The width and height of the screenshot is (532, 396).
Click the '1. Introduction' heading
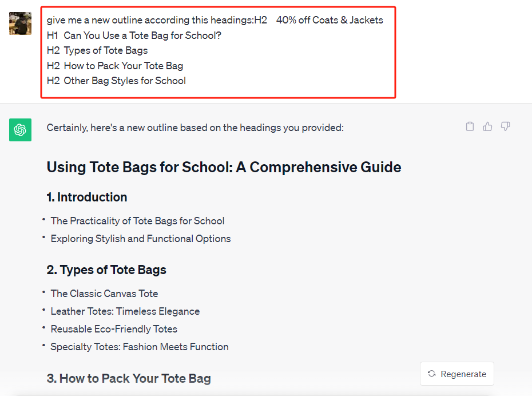click(87, 197)
